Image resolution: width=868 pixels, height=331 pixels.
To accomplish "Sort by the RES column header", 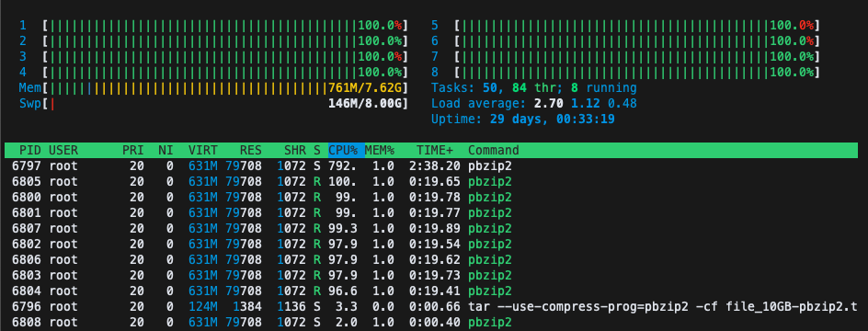I will click(251, 150).
